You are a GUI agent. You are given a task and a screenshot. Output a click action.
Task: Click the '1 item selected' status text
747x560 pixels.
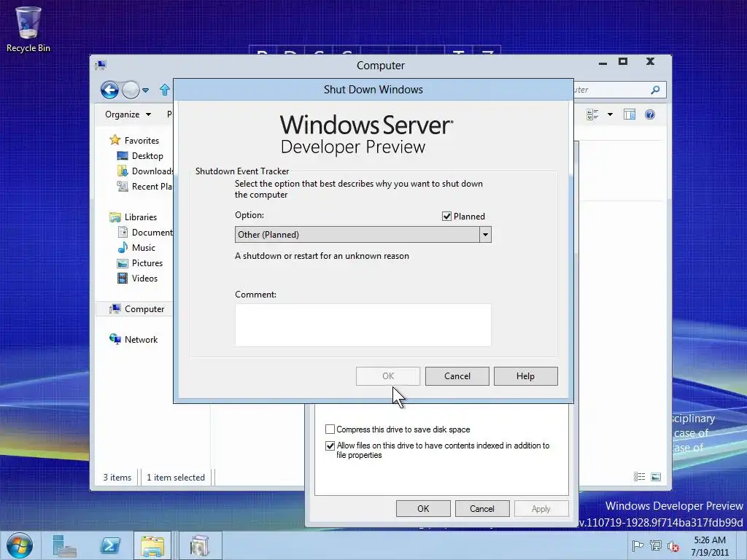(x=176, y=477)
